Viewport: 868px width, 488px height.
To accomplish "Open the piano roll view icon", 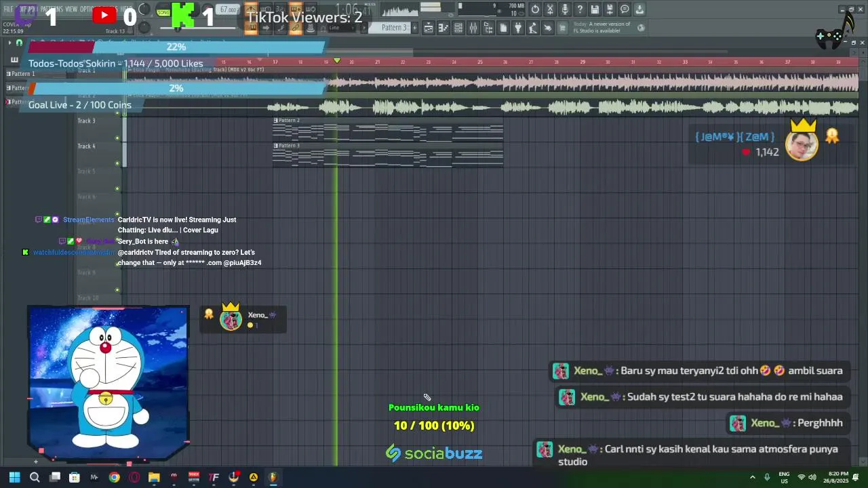I will pyautogui.click(x=443, y=28).
